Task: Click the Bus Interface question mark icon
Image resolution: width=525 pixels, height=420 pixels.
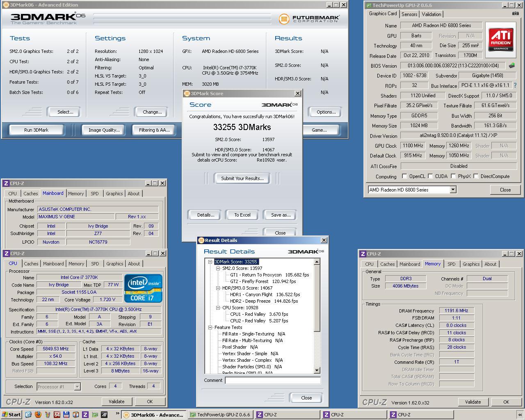Action: tap(515, 85)
